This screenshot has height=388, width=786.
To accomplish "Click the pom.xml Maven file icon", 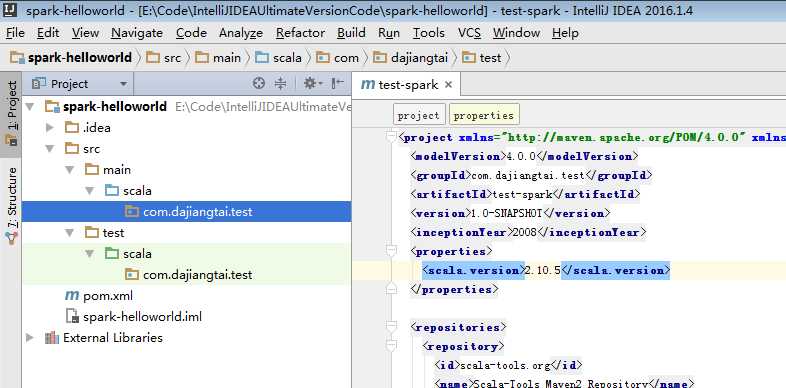I will click(x=72, y=296).
